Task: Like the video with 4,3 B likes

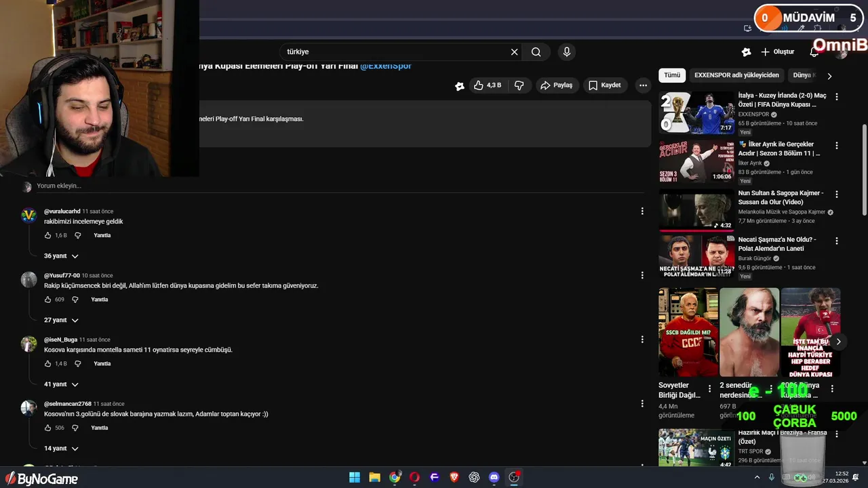Action: pyautogui.click(x=488, y=85)
